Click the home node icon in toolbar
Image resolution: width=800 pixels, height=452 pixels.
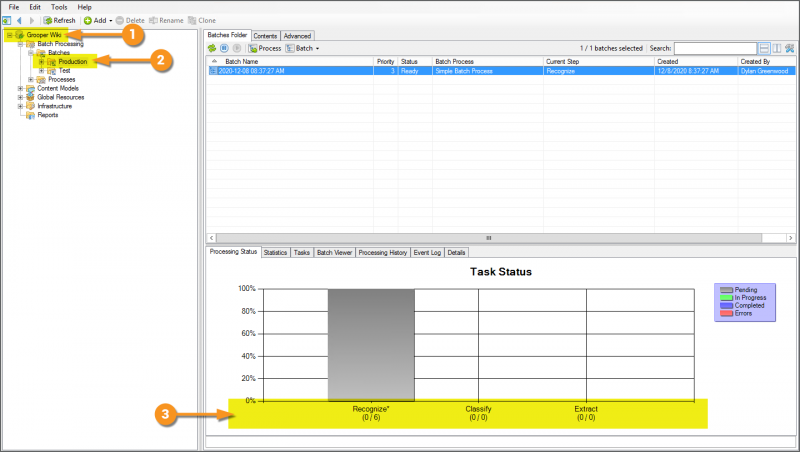tap(7, 20)
